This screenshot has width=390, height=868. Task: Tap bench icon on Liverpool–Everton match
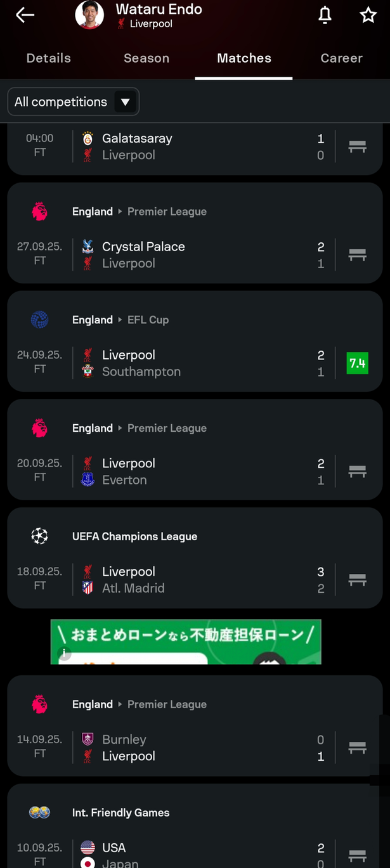click(x=357, y=472)
